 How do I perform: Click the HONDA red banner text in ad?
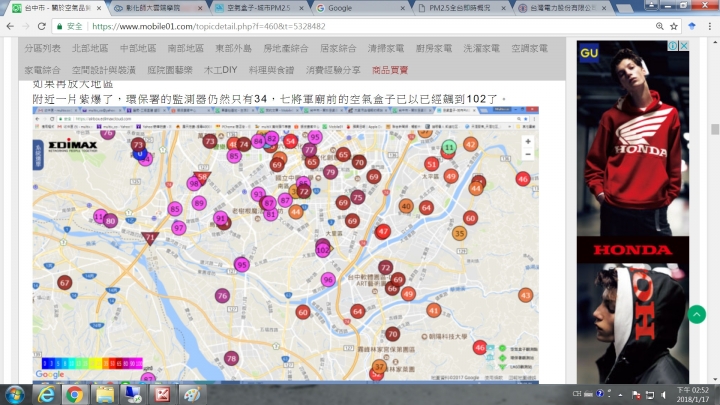pyautogui.click(x=633, y=250)
